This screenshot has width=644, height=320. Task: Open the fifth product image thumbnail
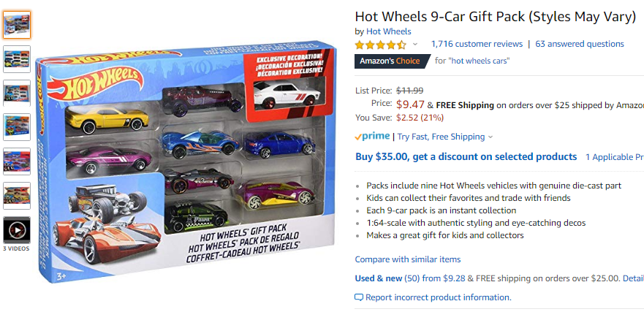click(17, 161)
